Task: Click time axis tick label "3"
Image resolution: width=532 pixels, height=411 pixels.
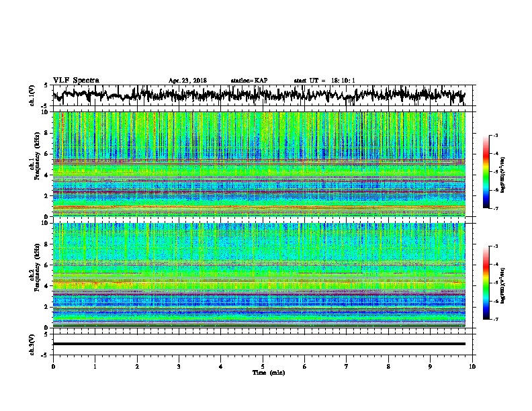Action: pos(179,366)
